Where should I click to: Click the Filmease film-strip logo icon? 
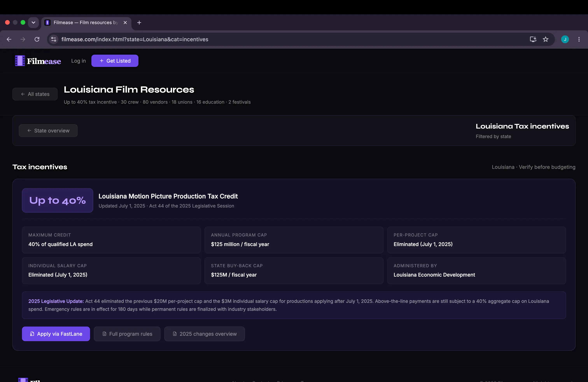[x=20, y=61]
